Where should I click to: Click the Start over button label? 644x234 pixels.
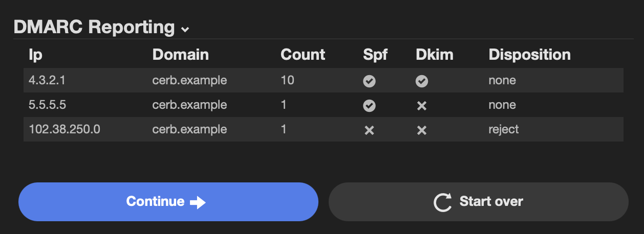click(x=491, y=201)
